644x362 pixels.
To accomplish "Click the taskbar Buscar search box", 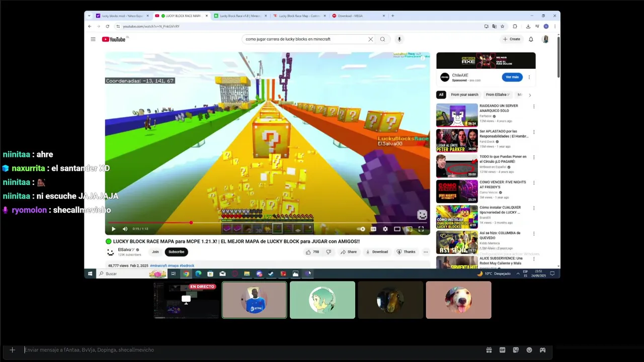I will coord(132,274).
